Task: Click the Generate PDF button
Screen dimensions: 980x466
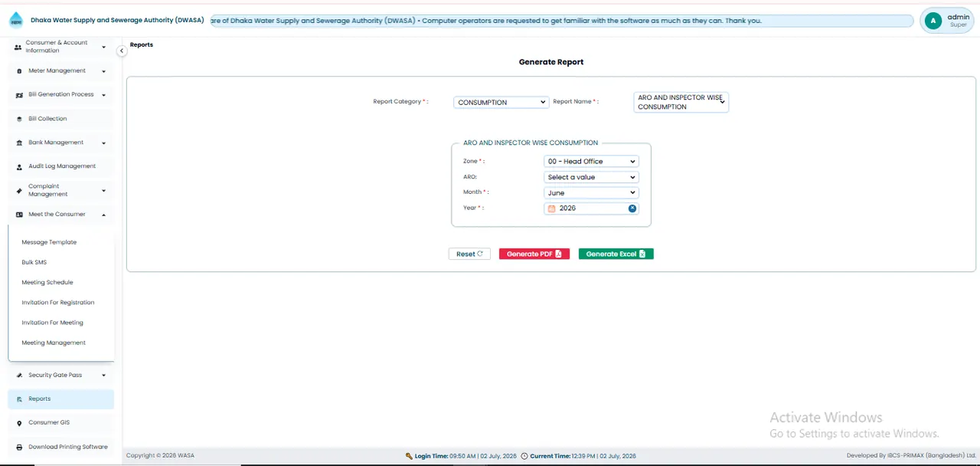Action: [534, 254]
